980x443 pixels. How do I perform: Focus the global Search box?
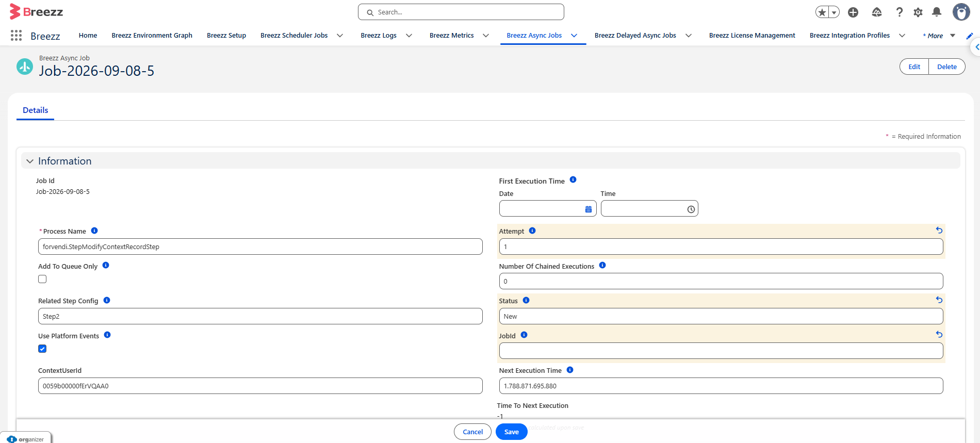point(461,12)
